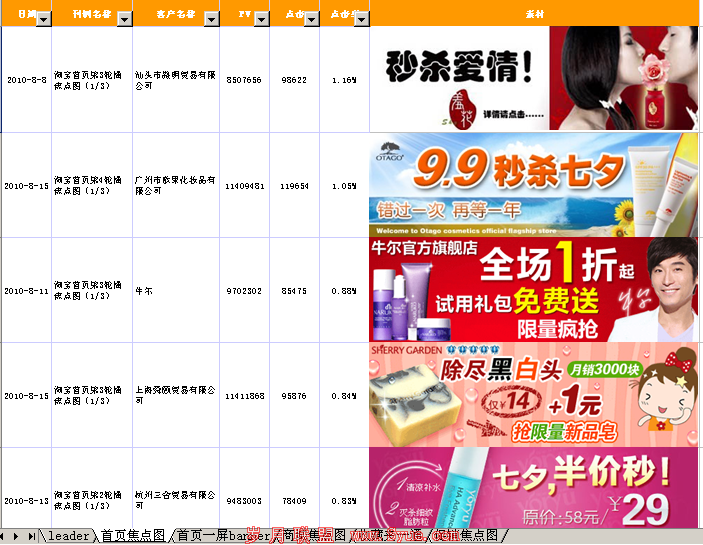Select the customer cell 牛尔
Viewport: 703px width, 545px height.
(x=176, y=291)
